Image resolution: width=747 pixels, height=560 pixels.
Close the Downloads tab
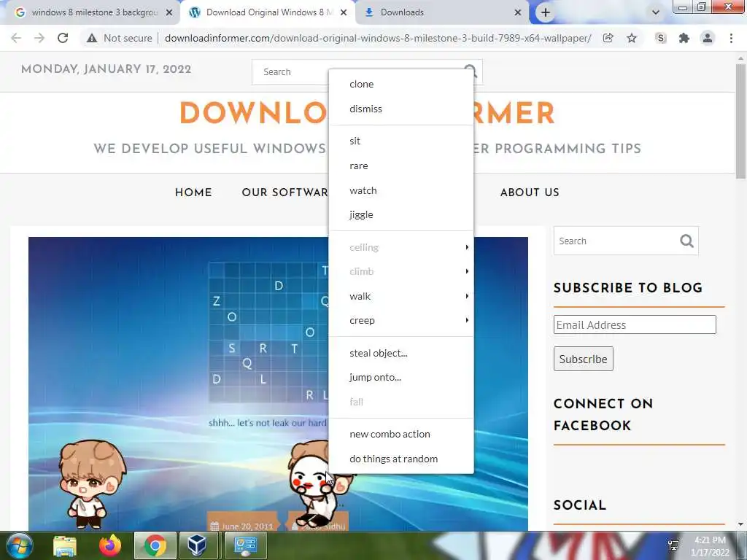[518, 12]
